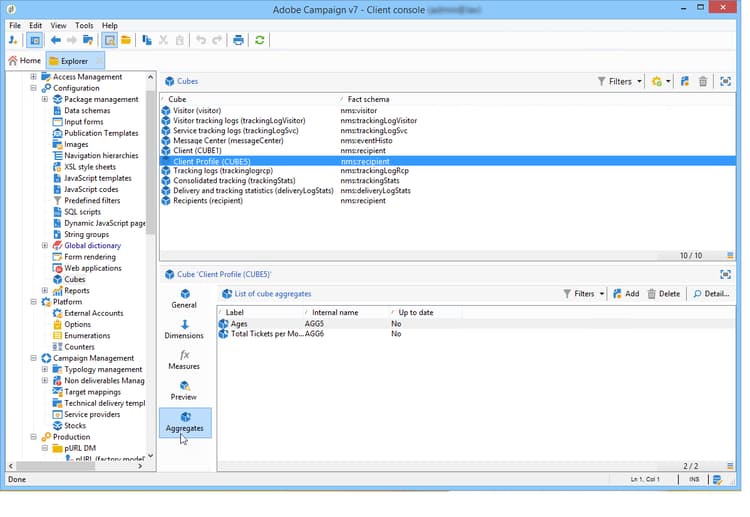Viewport: 750px width, 517px height.
Task: Click the print icon in toolbar
Action: tap(238, 40)
